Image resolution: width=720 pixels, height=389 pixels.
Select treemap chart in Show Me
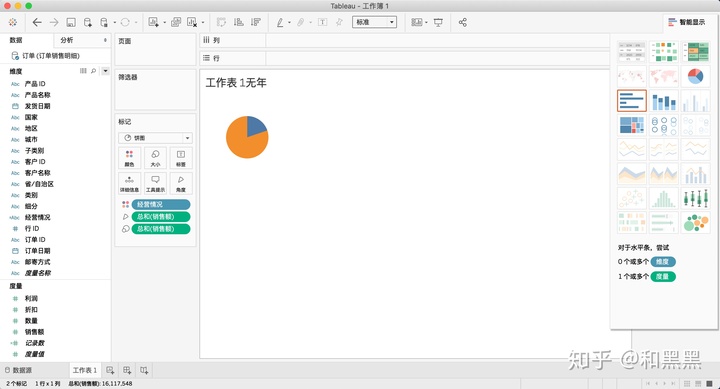click(632, 125)
